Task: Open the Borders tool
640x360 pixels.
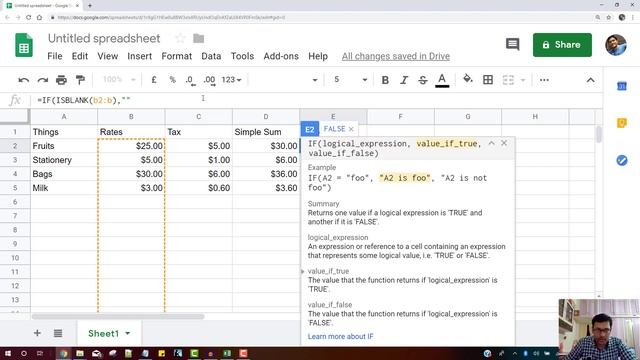Action: [488, 80]
